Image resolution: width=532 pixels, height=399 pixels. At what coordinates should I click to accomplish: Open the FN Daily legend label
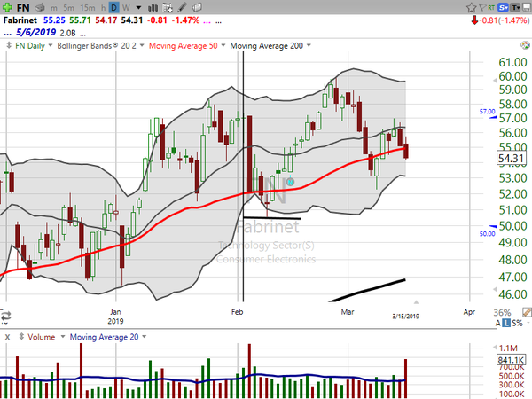click(30, 46)
